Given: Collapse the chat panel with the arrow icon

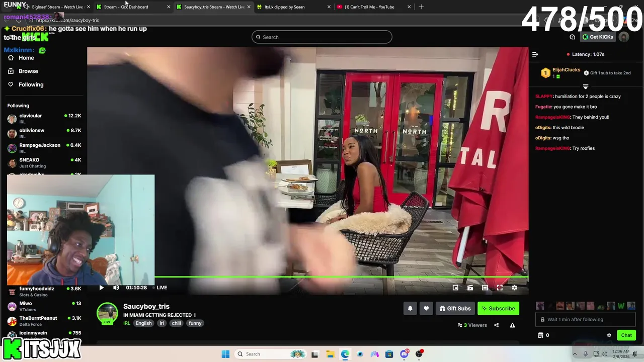Looking at the screenshot, I should pyautogui.click(x=535, y=54).
